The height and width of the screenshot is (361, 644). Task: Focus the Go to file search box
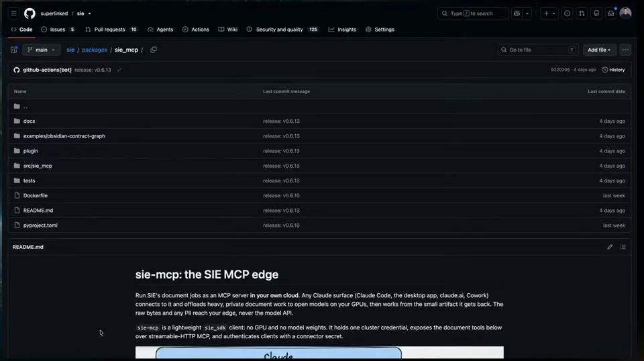coord(537,50)
